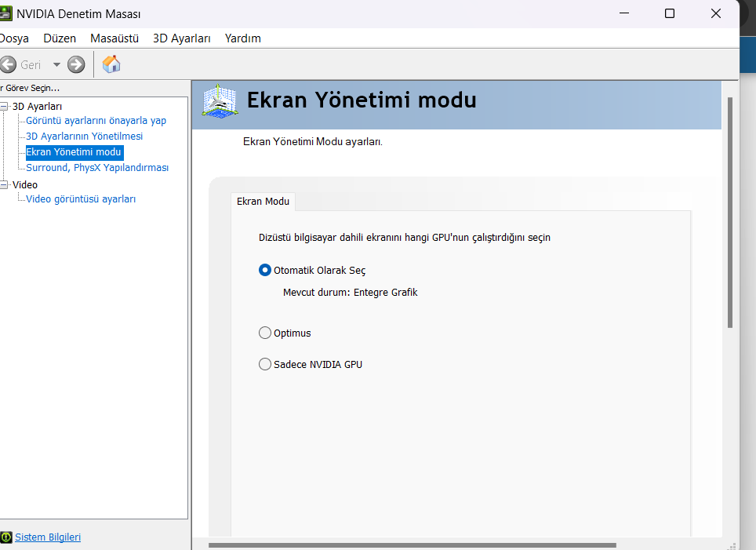The width and height of the screenshot is (756, 550).
Task: Go to the home page icon
Action: click(111, 64)
